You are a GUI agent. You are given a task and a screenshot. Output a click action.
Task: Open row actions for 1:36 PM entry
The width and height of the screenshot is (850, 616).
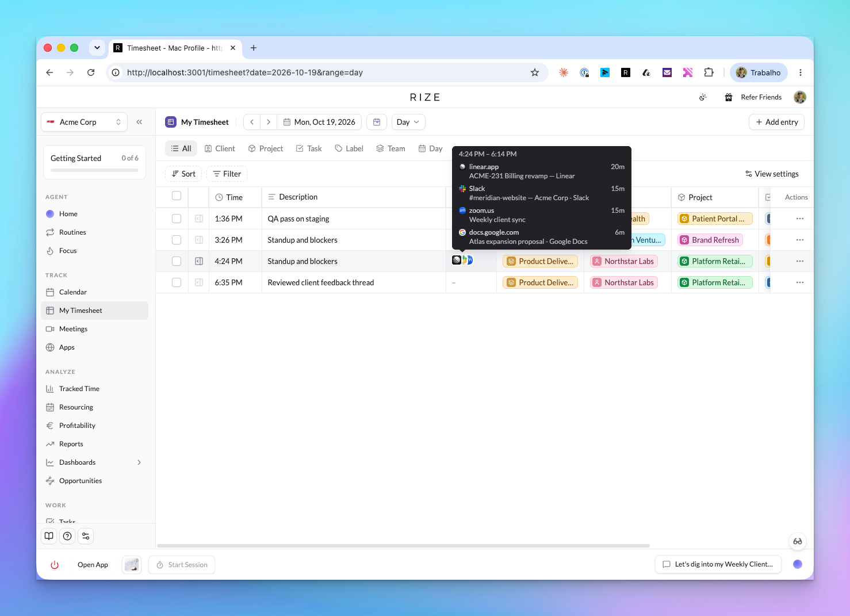[x=800, y=219]
